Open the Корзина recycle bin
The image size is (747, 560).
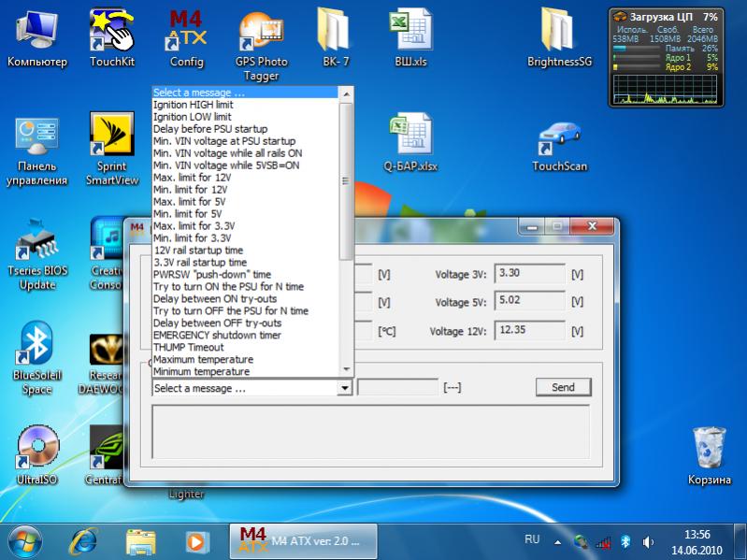709,449
